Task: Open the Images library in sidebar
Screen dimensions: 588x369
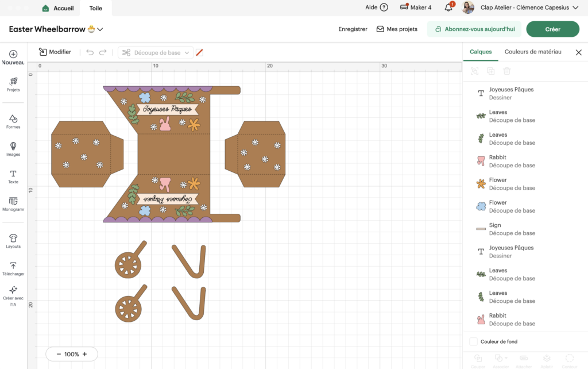Action: pyautogui.click(x=13, y=149)
